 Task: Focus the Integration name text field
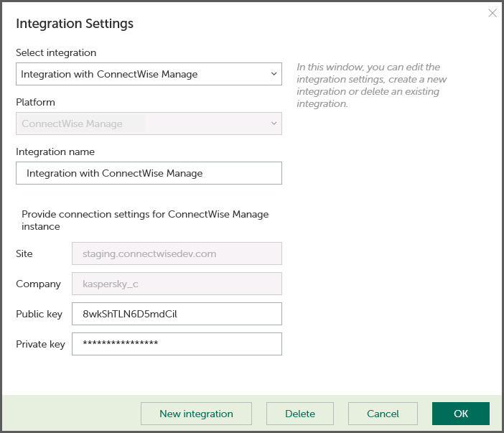(x=149, y=173)
